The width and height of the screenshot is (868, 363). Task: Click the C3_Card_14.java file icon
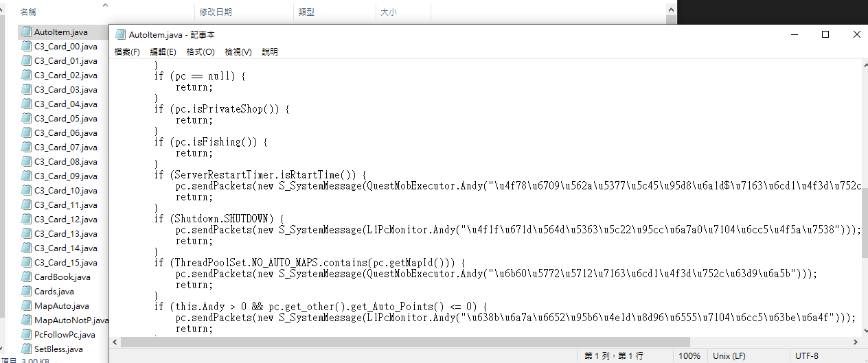coord(26,248)
